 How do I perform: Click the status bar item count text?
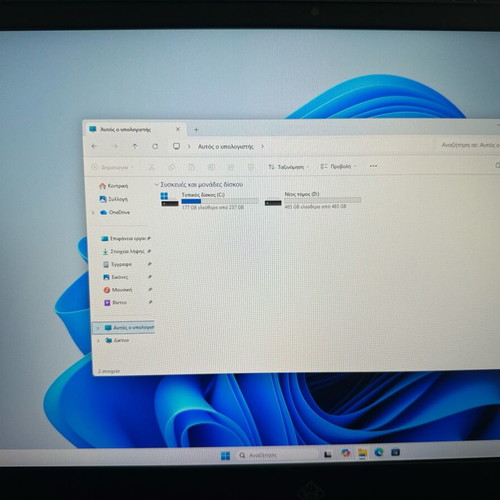pyautogui.click(x=109, y=371)
